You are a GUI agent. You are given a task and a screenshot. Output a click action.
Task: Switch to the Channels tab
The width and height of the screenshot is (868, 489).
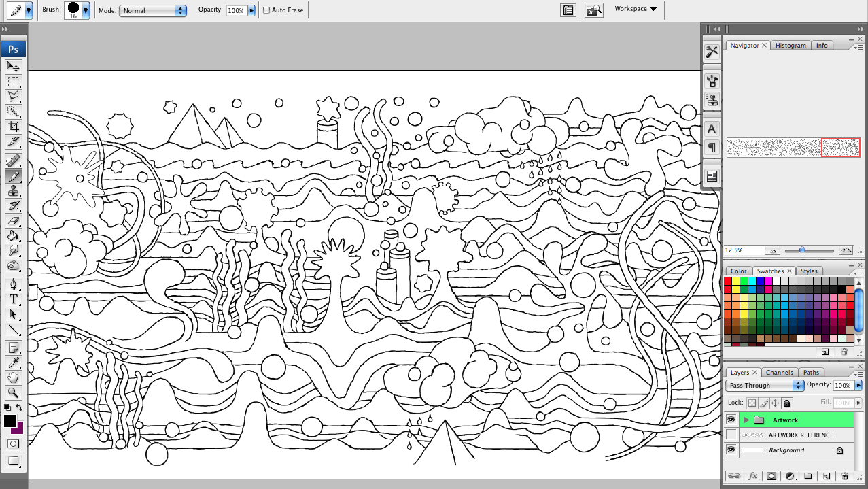coord(779,373)
